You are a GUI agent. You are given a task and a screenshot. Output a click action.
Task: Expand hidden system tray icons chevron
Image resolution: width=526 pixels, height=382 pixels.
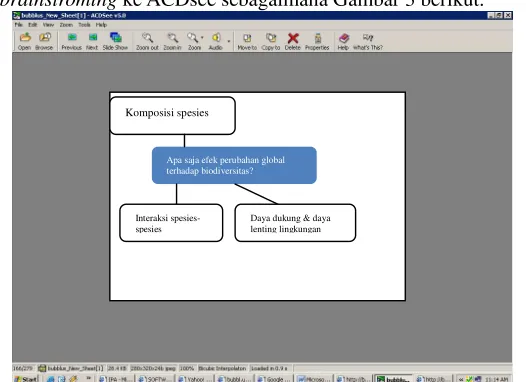461,379
